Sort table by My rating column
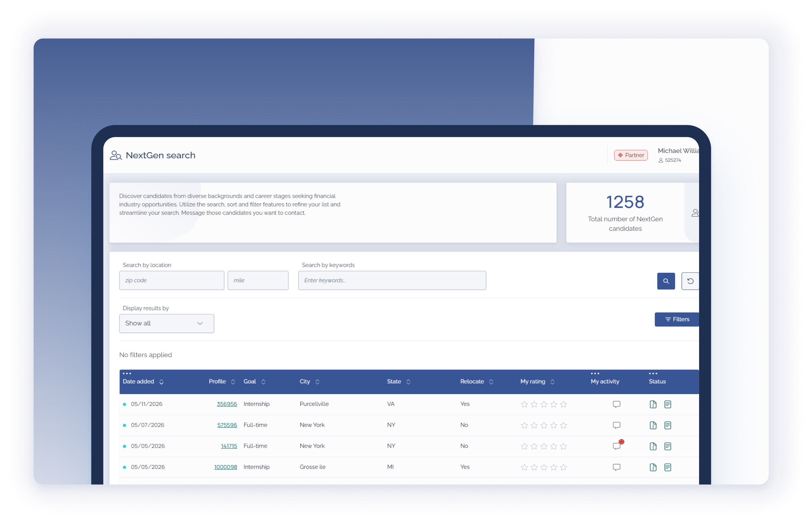Screen dimensions: 812x523 (552, 382)
